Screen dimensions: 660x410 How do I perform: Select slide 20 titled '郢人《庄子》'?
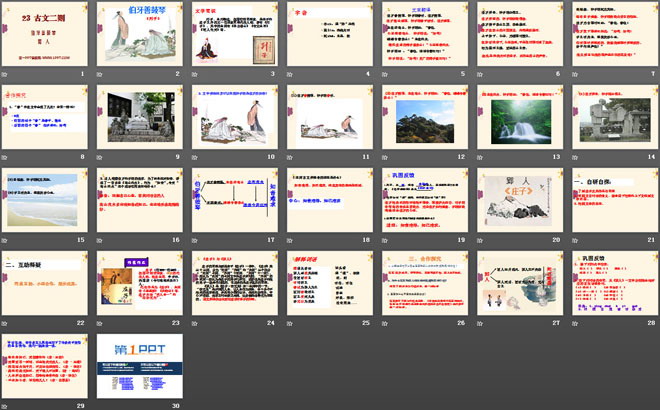517,201
